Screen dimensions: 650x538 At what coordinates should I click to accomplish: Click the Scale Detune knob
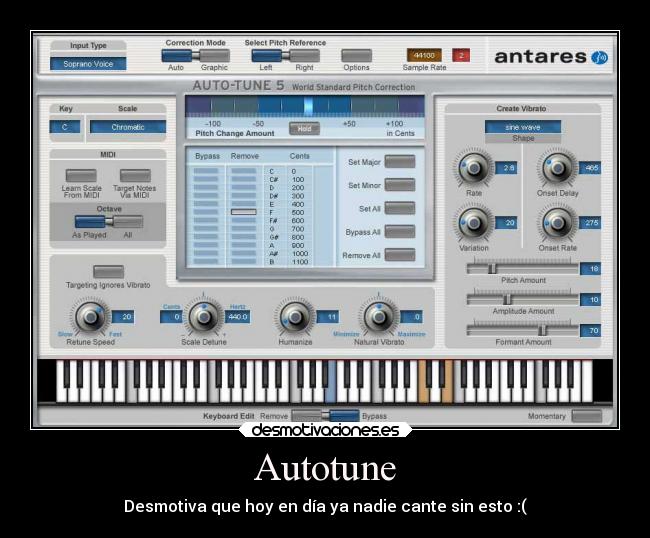click(203, 317)
